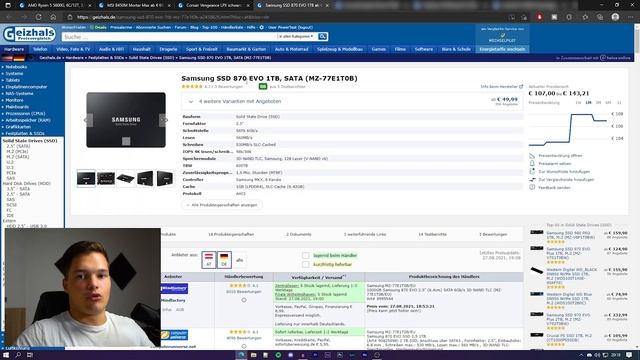Select computeruniverse offer radio button
The width and height of the screenshot is (640, 360).
(244, 346)
